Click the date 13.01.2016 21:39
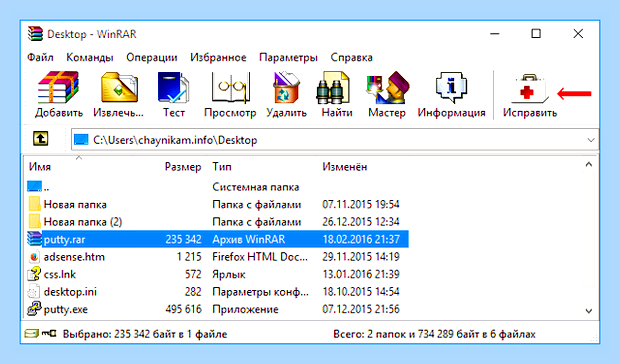 361,274
